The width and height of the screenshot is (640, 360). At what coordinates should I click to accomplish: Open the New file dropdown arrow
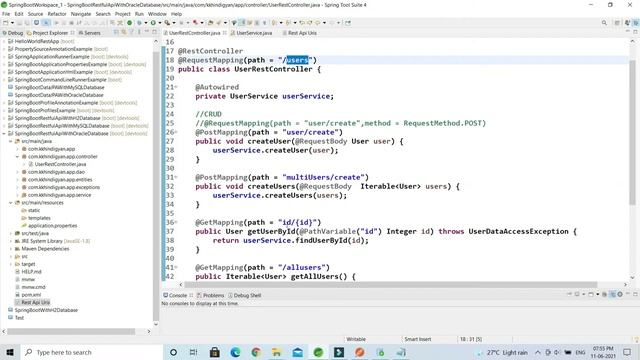(x=12, y=23)
